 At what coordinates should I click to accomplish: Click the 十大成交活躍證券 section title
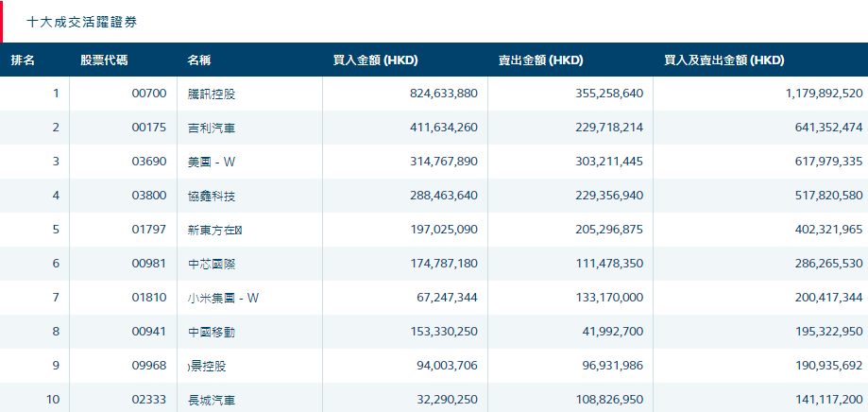tap(82, 22)
